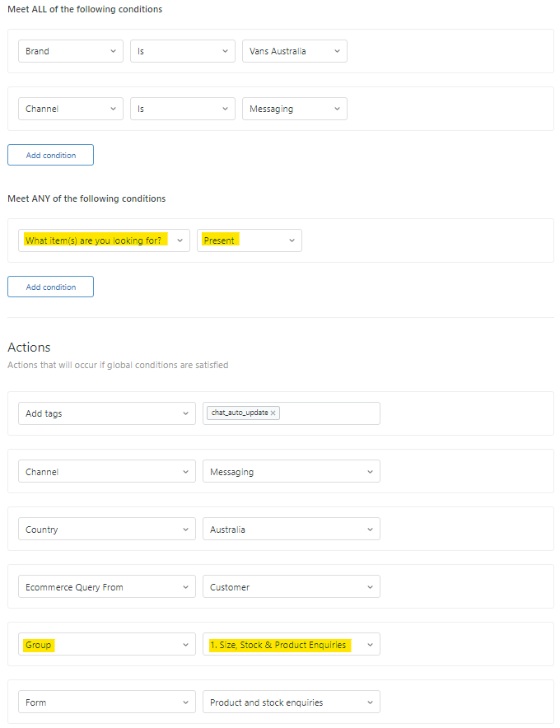
Task: Open the Is operator dropdown in Channel condition
Action: pos(183,109)
